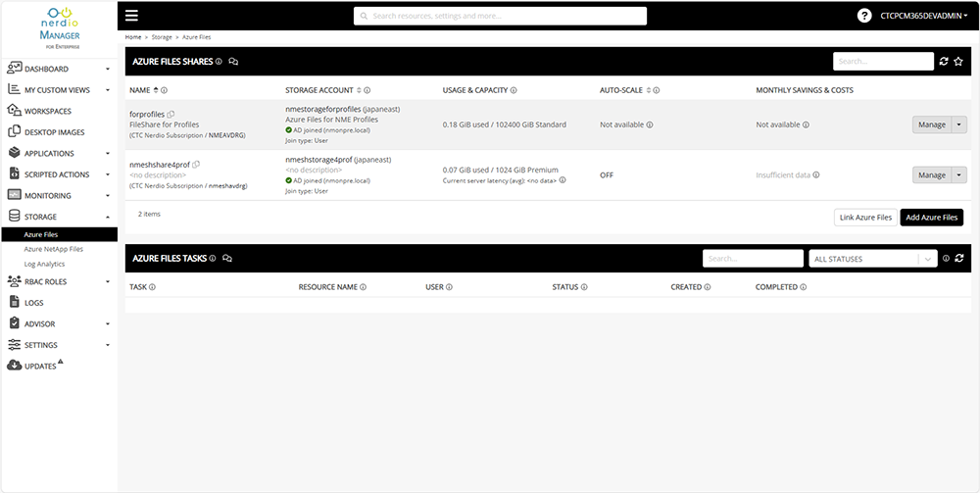Screen dimensions: 980x493
Task: Open Manage dropdown arrow for nmeshshare4prof
Action: pyautogui.click(x=958, y=175)
